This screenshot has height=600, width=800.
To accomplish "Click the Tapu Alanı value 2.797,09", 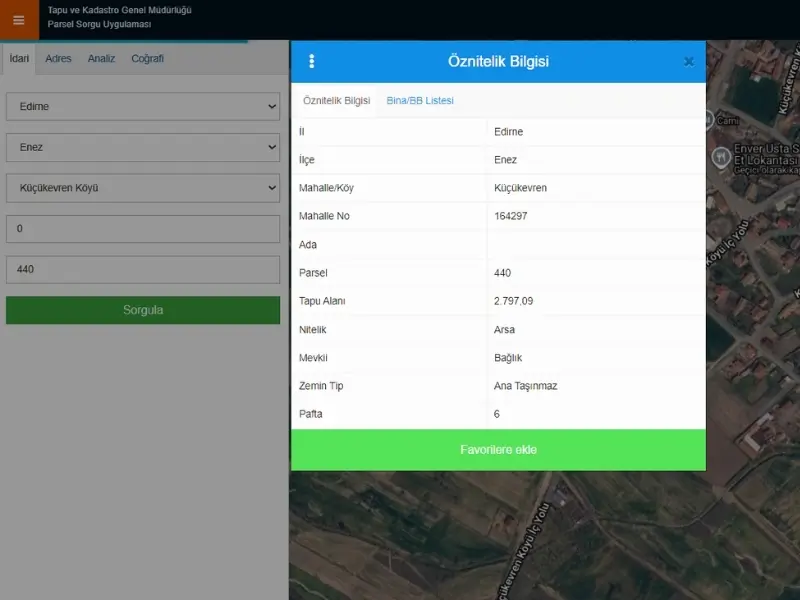I will (513, 301).
